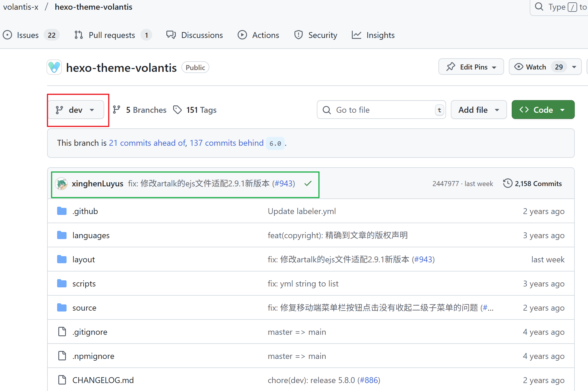Open the 137 commits behind link
The width and height of the screenshot is (588, 391).
[x=226, y=143]
